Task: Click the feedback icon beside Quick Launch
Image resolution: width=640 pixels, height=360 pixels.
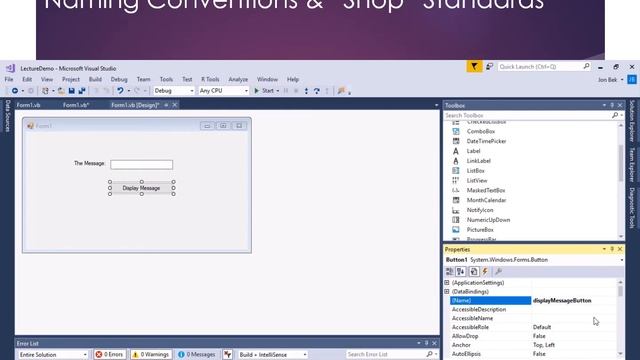Action: click(x=489, y=67)
